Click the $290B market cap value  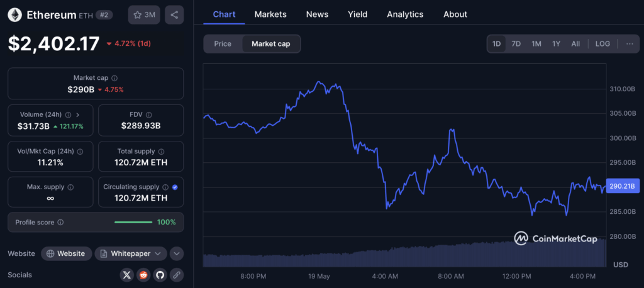pyautogui.click(x=81, y=89)
